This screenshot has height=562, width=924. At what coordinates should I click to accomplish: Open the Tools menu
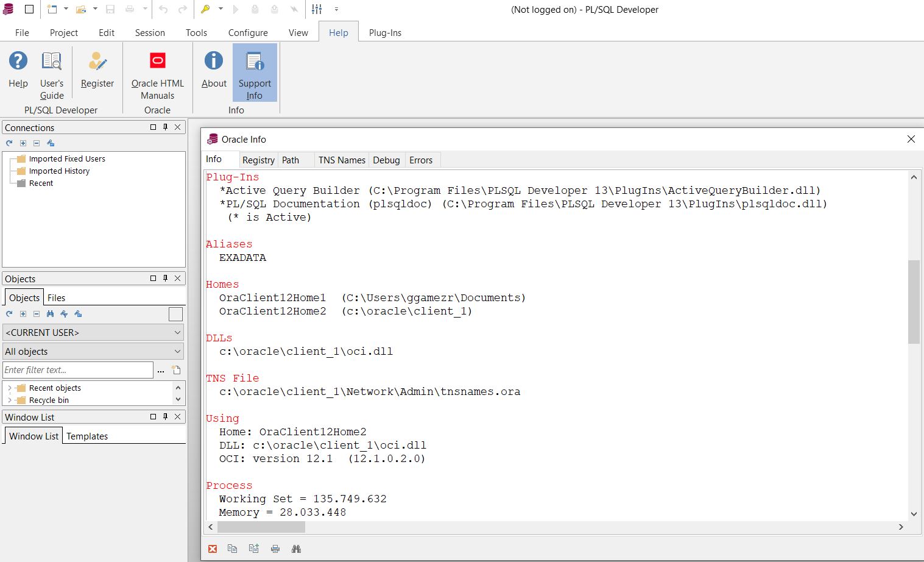196,32
